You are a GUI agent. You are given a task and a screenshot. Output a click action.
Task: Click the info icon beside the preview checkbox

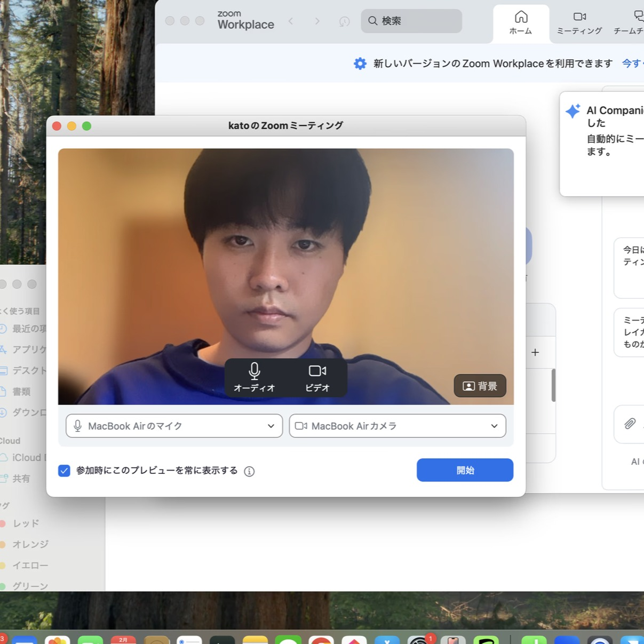coord(249,471)
